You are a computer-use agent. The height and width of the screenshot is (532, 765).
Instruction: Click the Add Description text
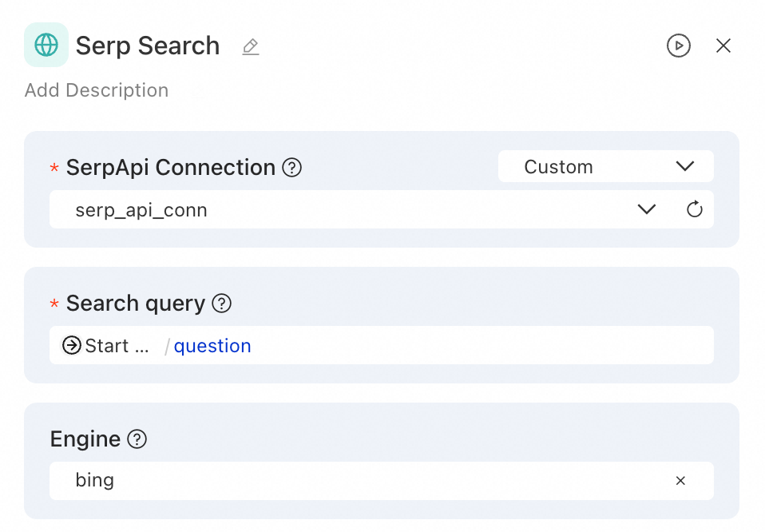click(97, 90)
